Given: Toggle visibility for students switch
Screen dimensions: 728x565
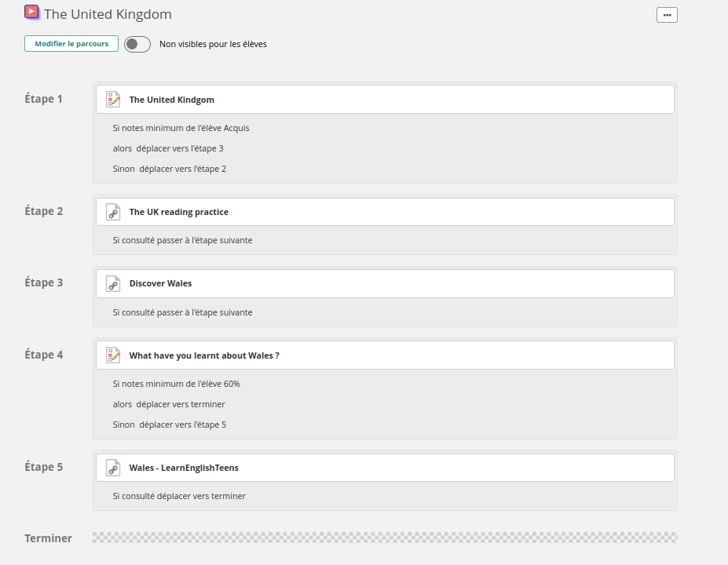Looking at the screenshot, I should (x=137, y=44).
